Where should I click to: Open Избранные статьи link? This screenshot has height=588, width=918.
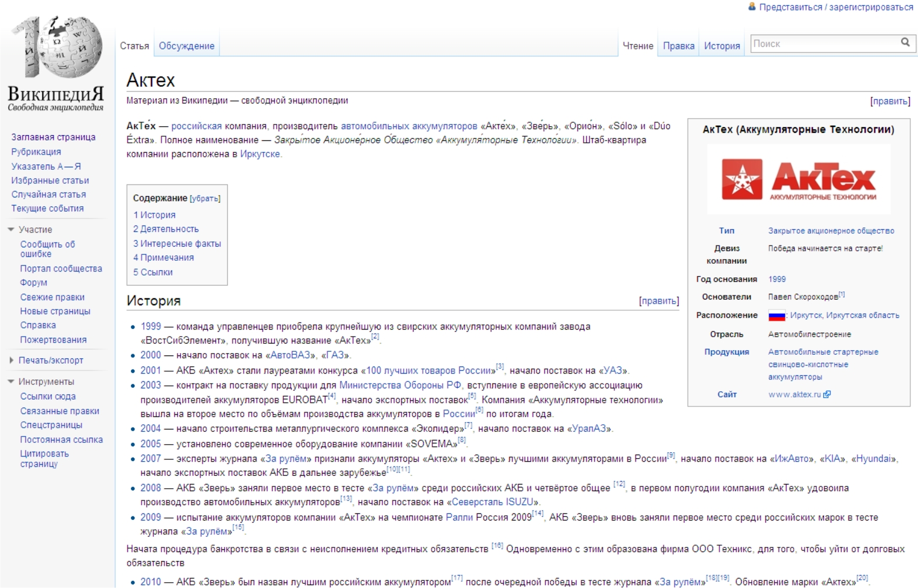pos(51,180)
